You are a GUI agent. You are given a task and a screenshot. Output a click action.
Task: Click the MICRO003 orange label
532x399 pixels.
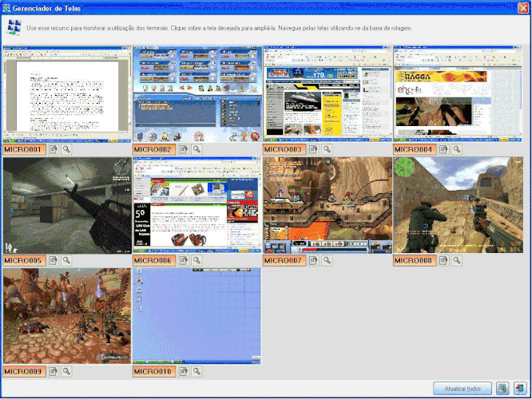284,149
